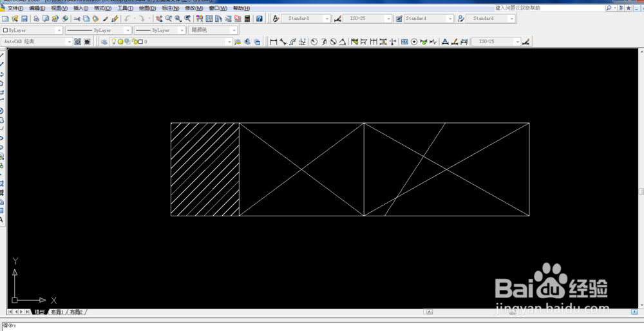Select the Circle draw tool in left toolbar
The image size is (644, 331).
pyautogui.click(x=2, y=111)
